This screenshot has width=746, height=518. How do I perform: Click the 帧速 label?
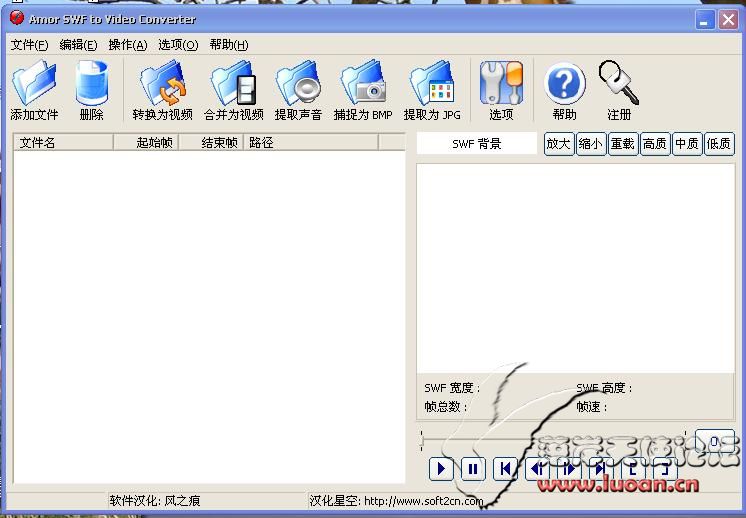[x=592, y=407]
